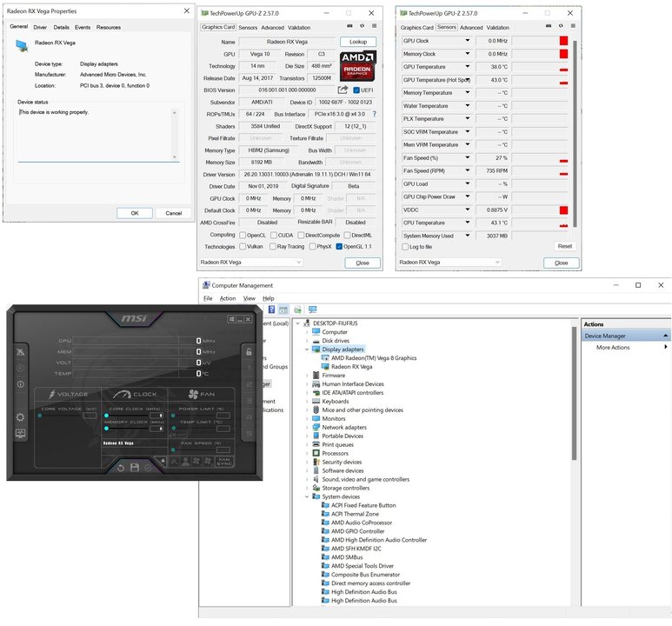Click the Core Clock slider handle
Screen dimensions: 672x626
107,416
